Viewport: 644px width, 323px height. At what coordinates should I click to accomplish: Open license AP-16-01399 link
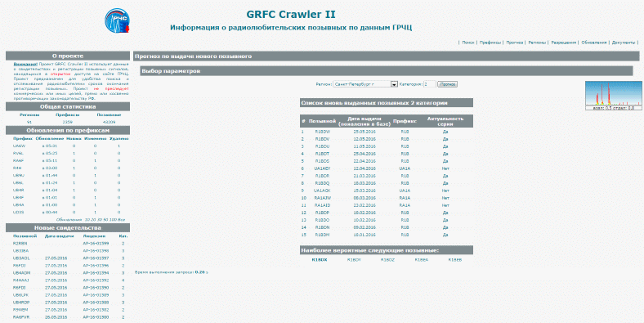(96, 244)
